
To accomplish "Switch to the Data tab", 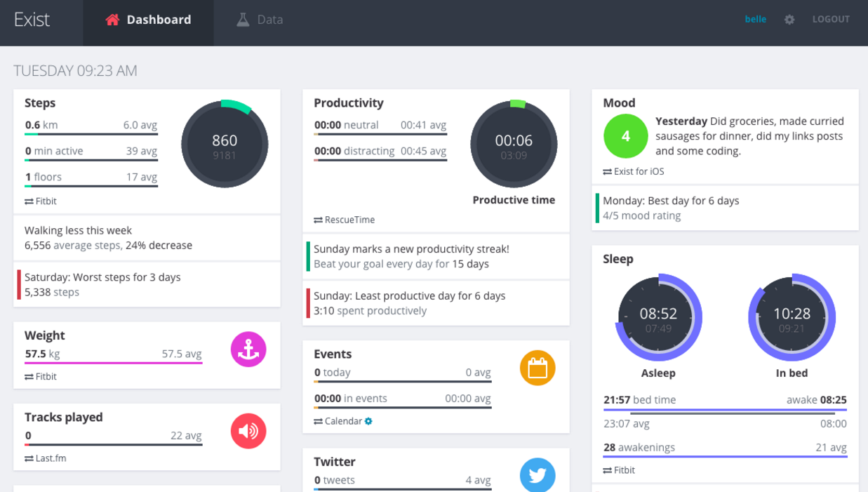I will point(260,20).
